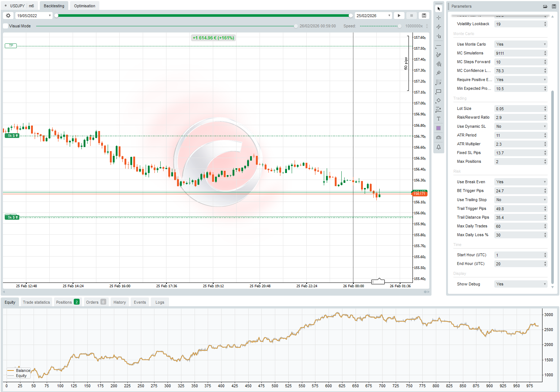Select the freehand drawing tool

439,55
